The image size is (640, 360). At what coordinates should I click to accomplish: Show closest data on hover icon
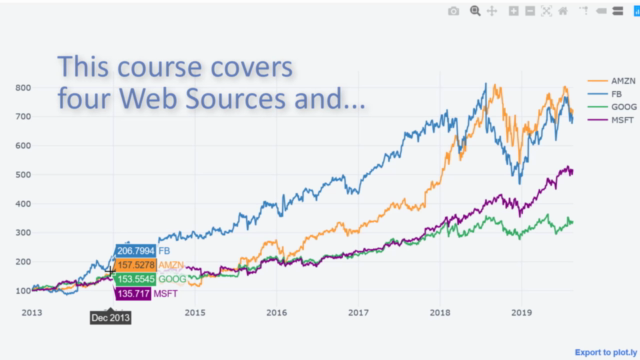(601, 11)
